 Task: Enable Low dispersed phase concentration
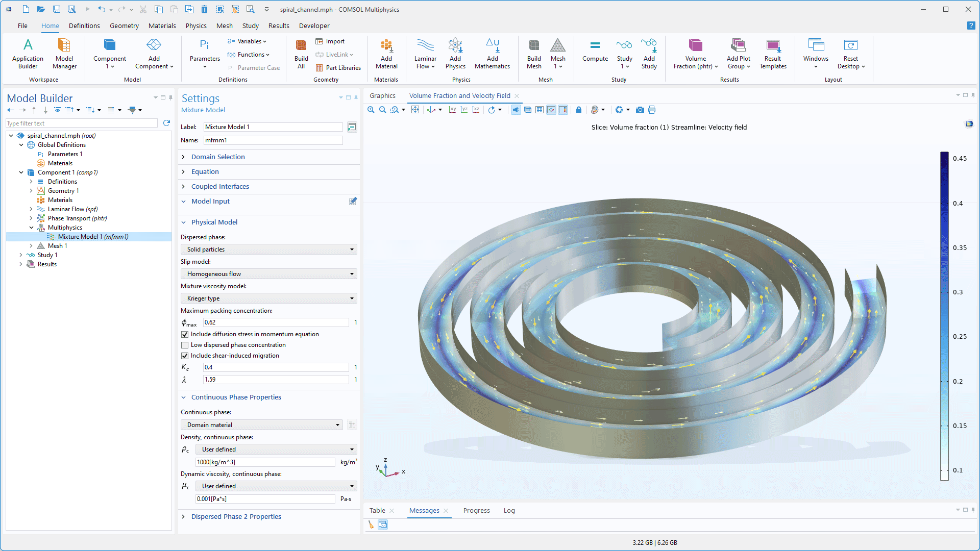[x=185, y=345]
